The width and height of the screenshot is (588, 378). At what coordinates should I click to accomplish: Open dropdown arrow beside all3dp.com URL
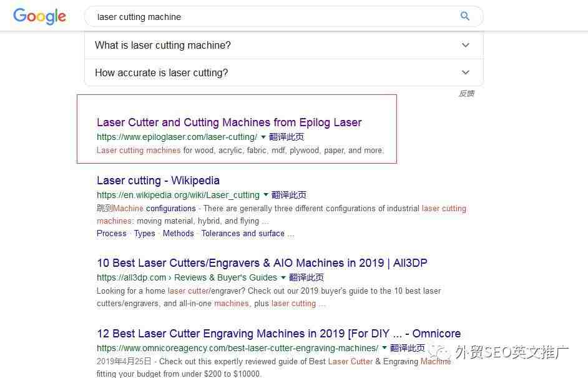283,277
